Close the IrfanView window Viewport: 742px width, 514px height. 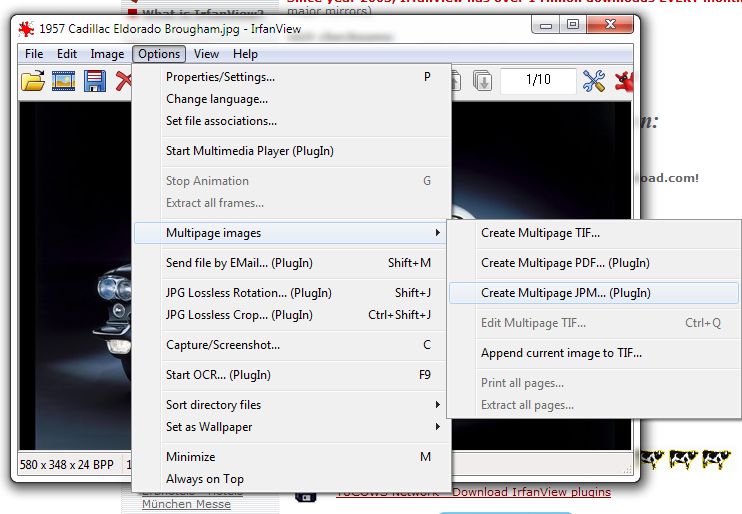[610, 25]
